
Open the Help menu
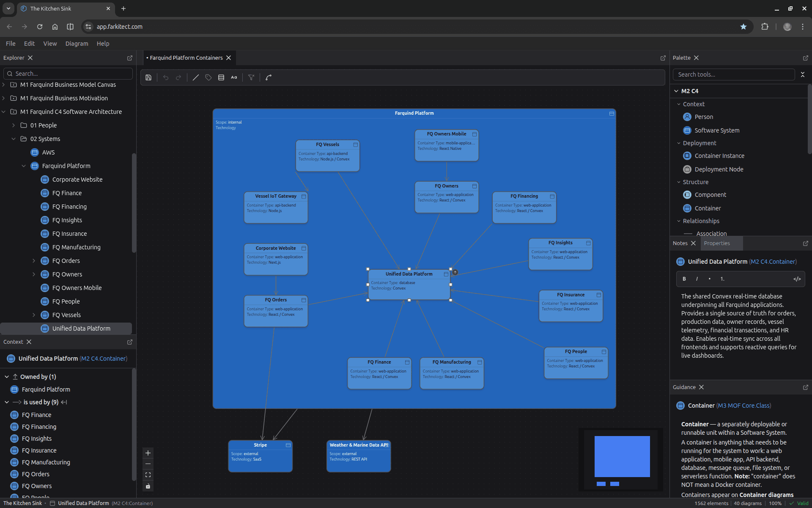103,44
